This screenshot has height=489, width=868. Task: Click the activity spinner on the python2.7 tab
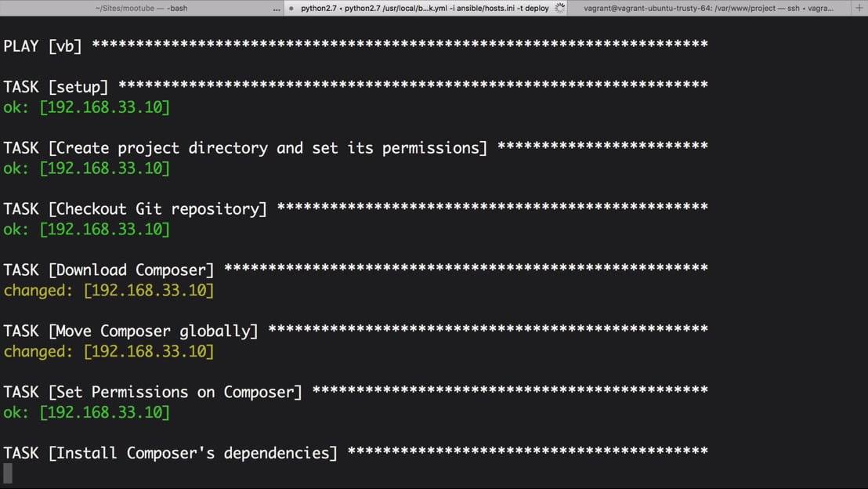pos(560,8)
